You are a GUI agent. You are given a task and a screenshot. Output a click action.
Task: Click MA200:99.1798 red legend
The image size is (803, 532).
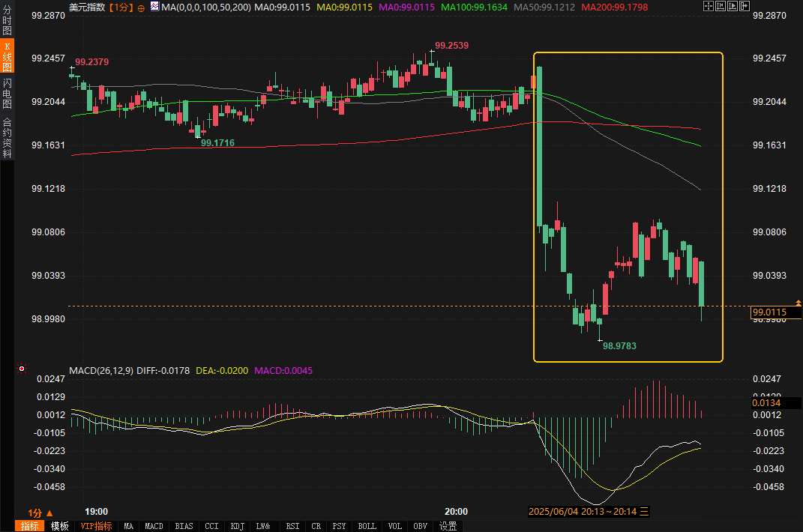(615, 7)
